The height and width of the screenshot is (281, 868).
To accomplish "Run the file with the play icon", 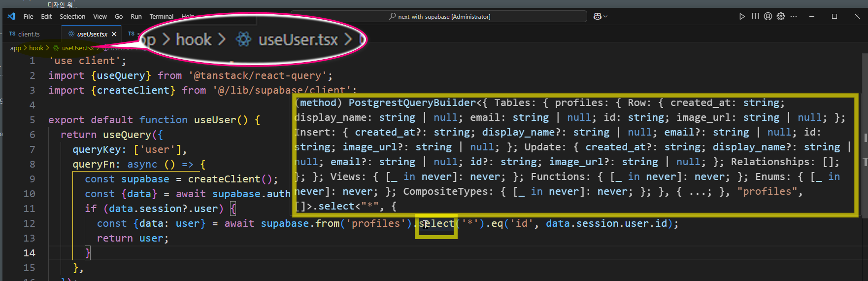I will pyautogui.click(x=742, y=16).
